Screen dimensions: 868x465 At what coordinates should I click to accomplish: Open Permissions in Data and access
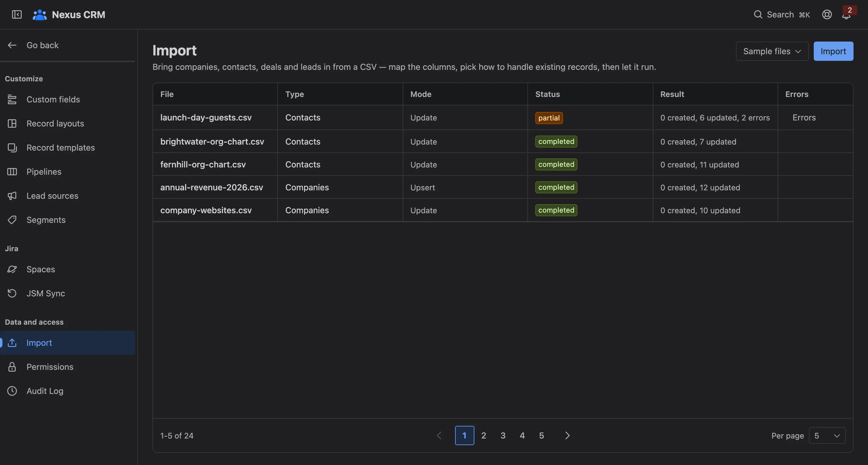(x=68, y=367)
